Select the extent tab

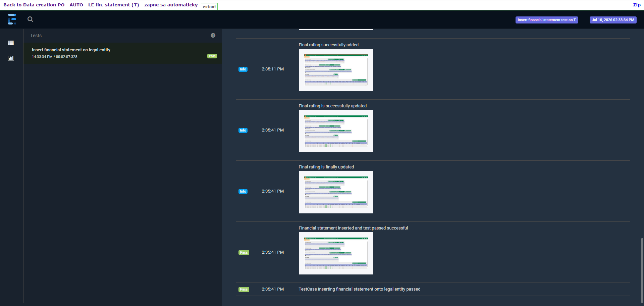pyautogui.click(x=209, y=6)
